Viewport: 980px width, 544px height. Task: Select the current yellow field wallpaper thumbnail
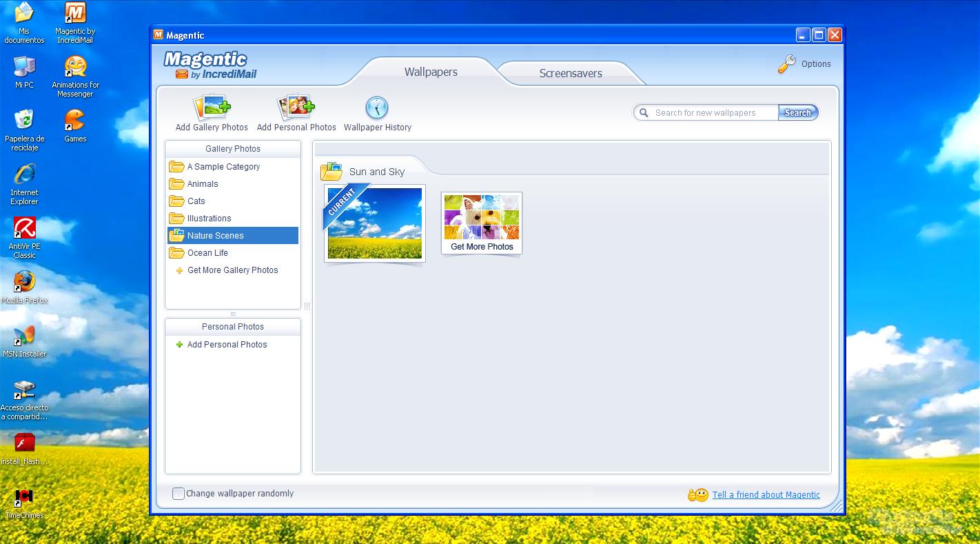374,223
